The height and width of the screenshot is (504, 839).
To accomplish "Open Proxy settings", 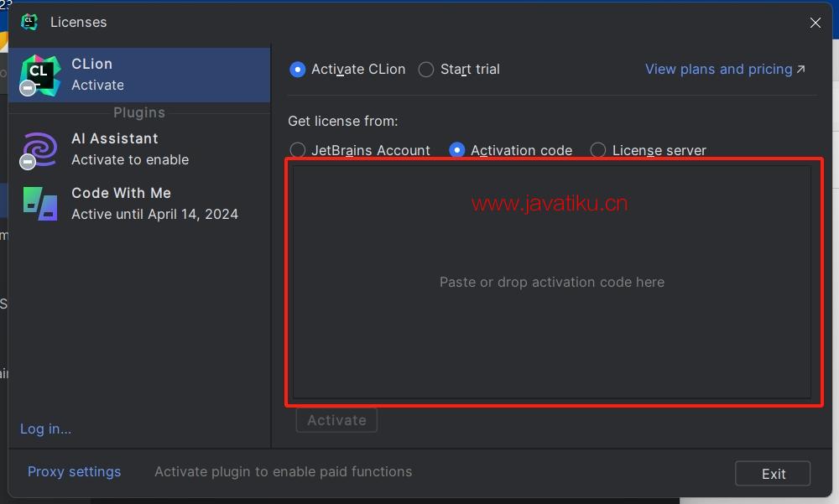I will tap(74, 471).
